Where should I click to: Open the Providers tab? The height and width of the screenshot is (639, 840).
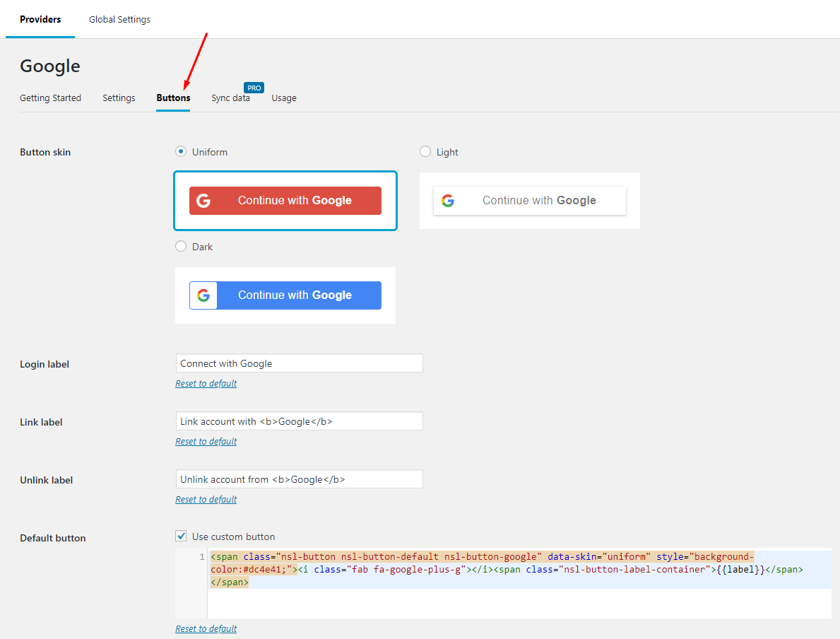click(x=40, y=19)
